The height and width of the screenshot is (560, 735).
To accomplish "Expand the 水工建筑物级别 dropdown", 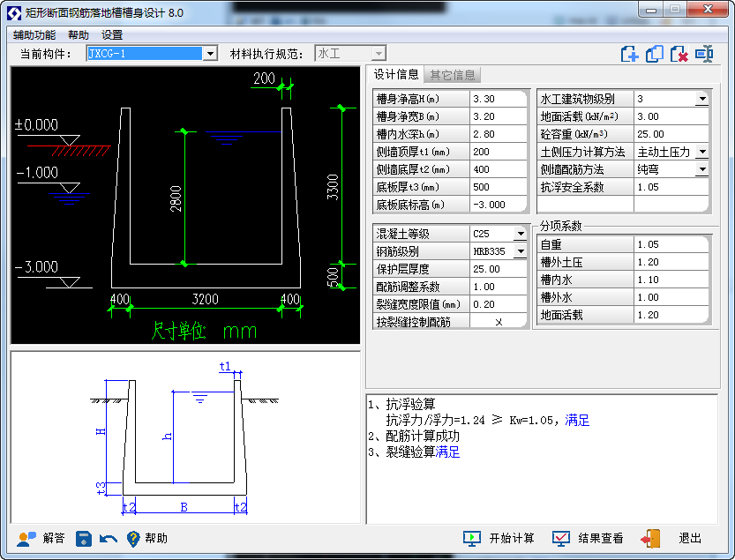I will point(701,99).
